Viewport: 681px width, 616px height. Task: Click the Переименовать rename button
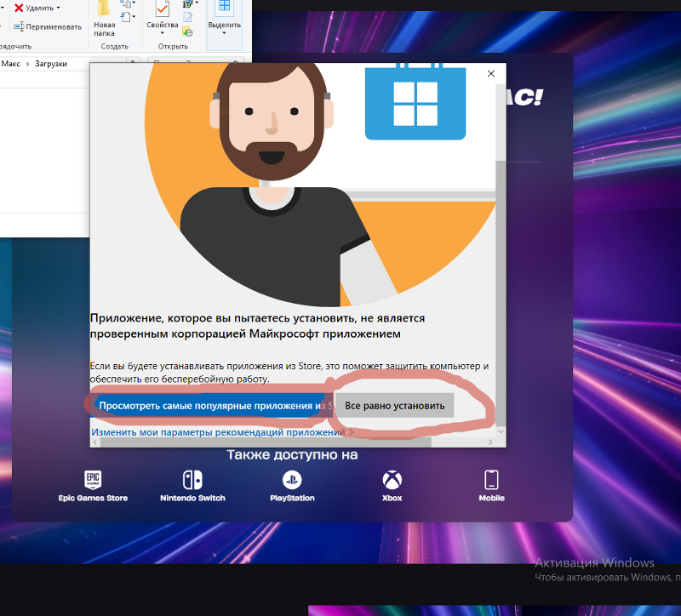tap(47, 26)
